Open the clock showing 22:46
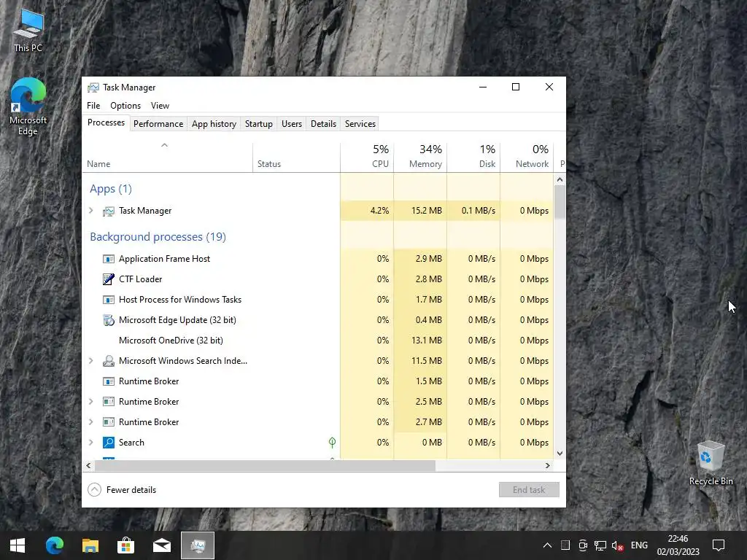Screen dimensions: 747x560 pyautogui.click(x=678, y=545)
